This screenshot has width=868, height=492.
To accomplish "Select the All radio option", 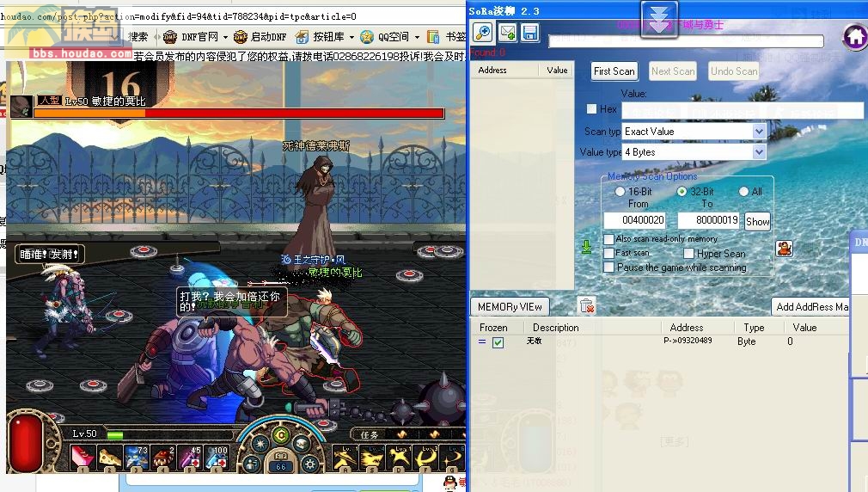I will 743,191.
